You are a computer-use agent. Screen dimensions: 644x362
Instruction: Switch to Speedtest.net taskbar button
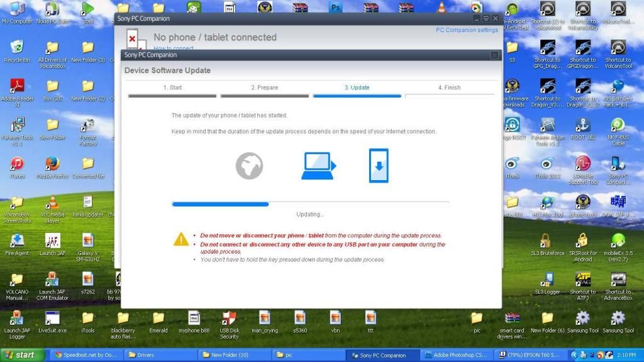click(x=86, y=355)
